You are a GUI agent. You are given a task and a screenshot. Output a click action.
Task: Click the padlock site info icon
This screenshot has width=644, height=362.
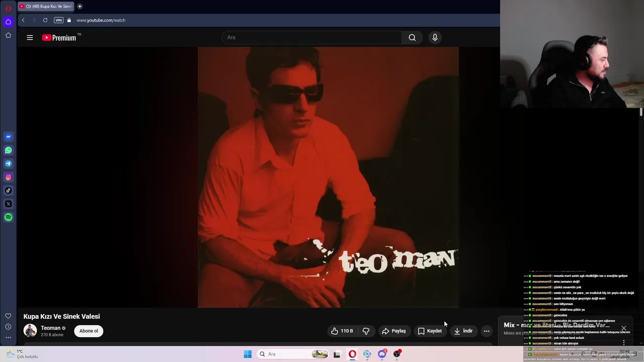pyautogui.click(x=69, y=20)
